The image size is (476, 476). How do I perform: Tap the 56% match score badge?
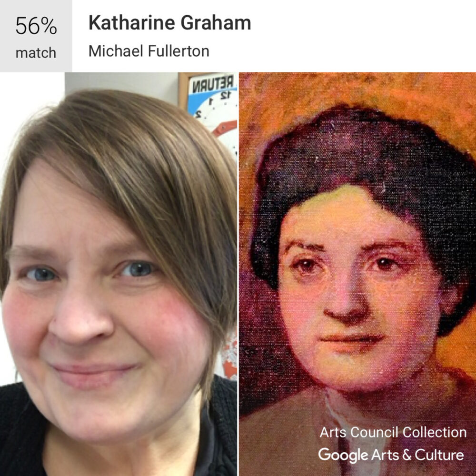pos(36,36)
